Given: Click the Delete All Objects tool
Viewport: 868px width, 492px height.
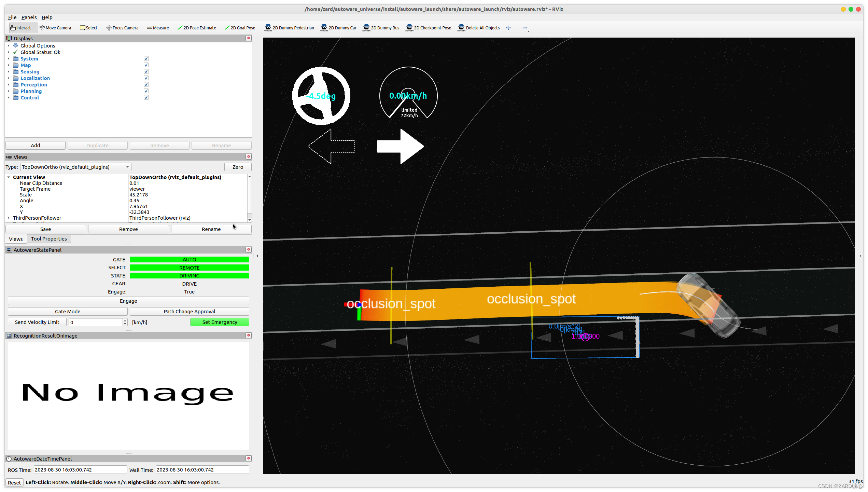Looking at the screenshot, I should pos(478,28).
